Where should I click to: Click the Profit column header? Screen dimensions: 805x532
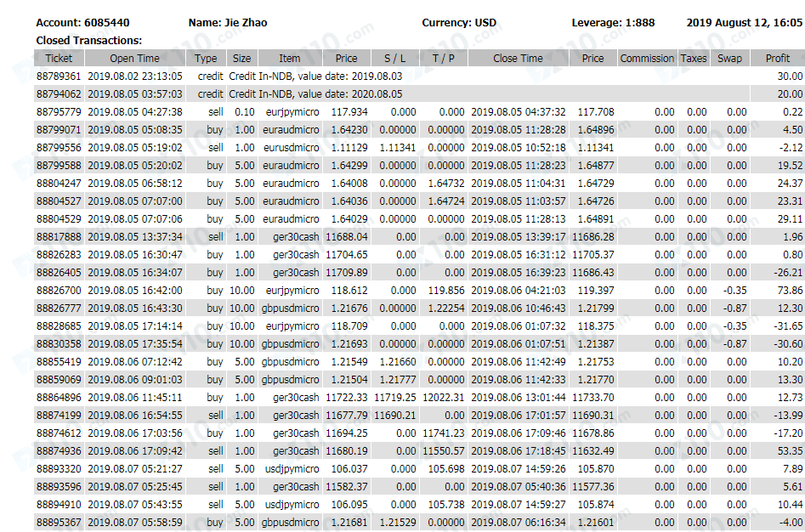click(x=777, y=58)
